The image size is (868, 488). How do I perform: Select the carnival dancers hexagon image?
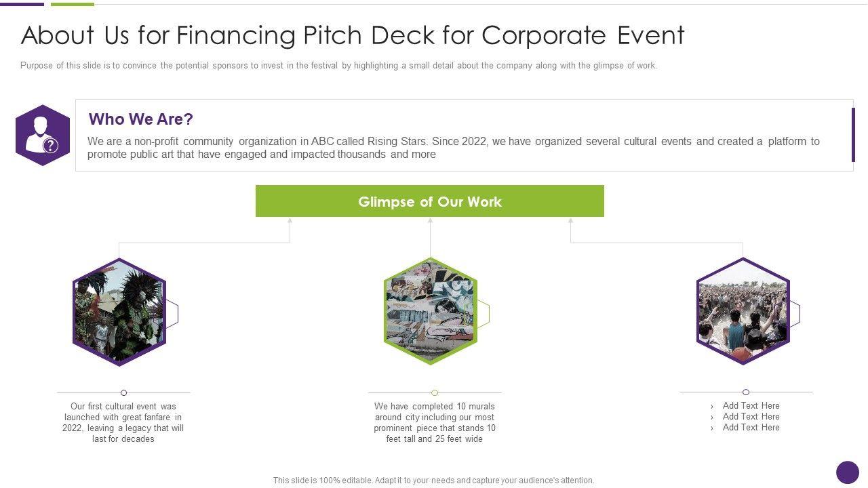[x=119, y=312]
